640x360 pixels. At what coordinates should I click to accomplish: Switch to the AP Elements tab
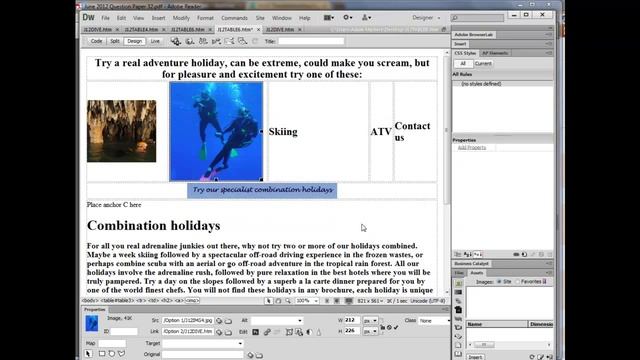[495, 53]
